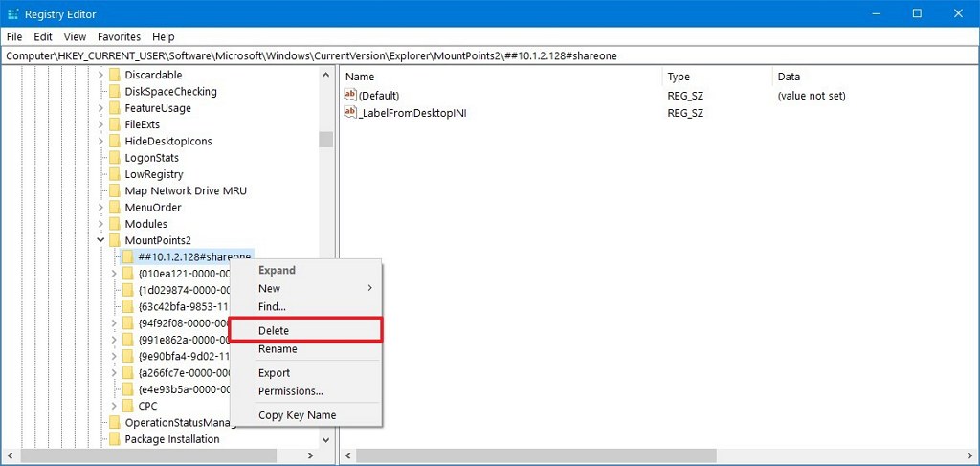Select the (value not set) data cell
This screenshot has height=466, width=980.
[x=812, y=96]
